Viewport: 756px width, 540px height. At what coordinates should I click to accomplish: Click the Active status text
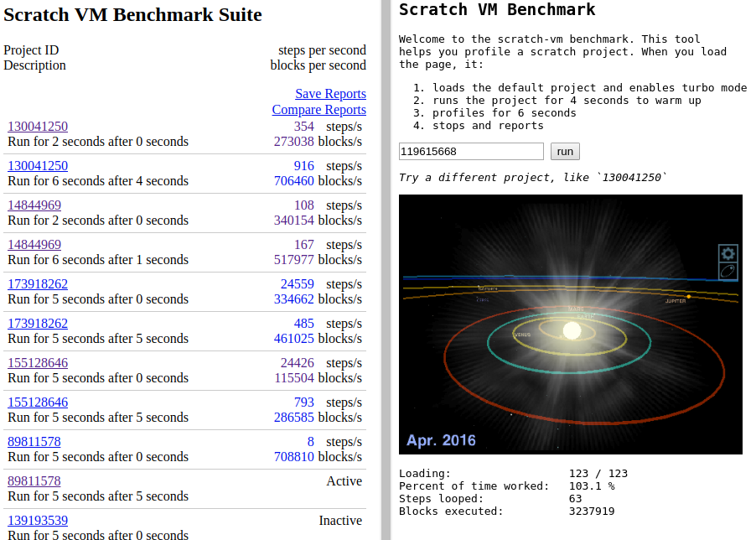(x=344, y=481)
